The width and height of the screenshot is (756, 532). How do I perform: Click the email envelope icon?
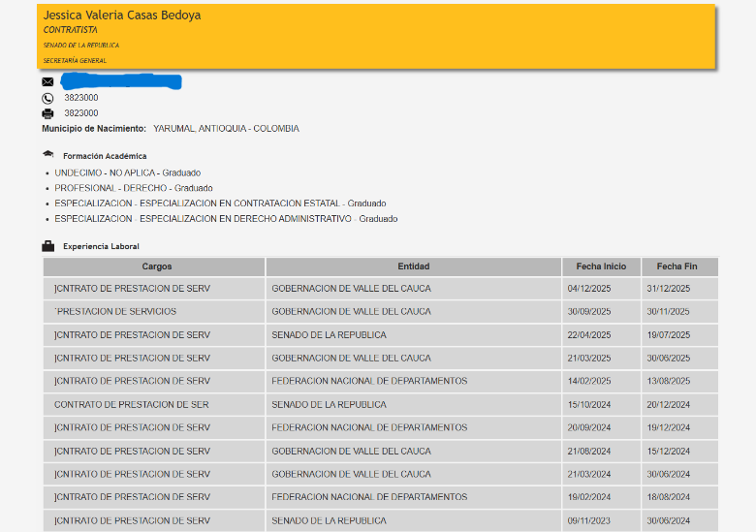pos(47,82)
